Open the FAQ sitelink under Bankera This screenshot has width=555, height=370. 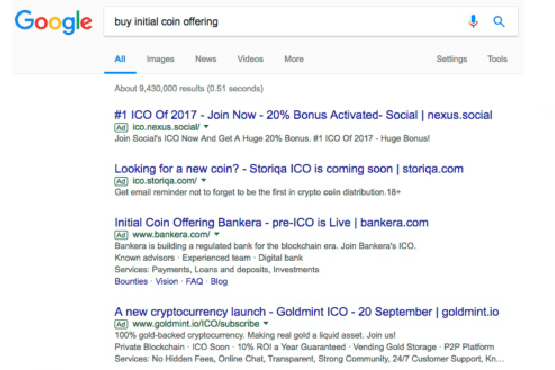[194, 281]
